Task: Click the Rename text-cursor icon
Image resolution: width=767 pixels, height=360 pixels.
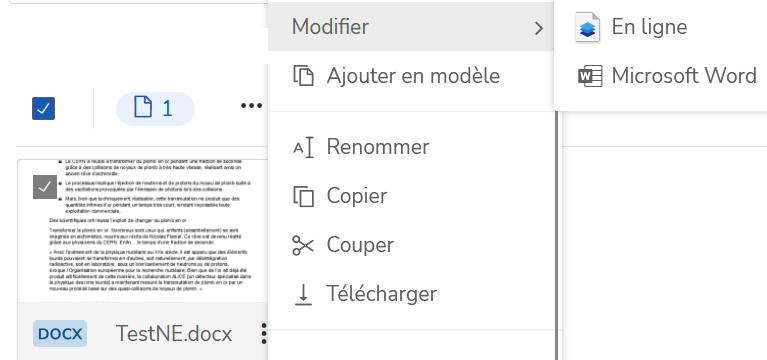Action: [303, 147]
